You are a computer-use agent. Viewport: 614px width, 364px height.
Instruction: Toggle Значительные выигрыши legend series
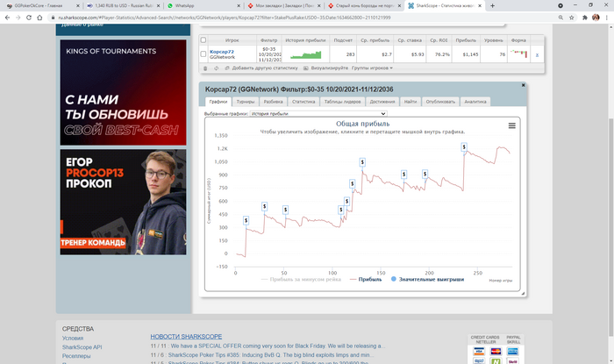pyautogui.click(x=428, y=280)
